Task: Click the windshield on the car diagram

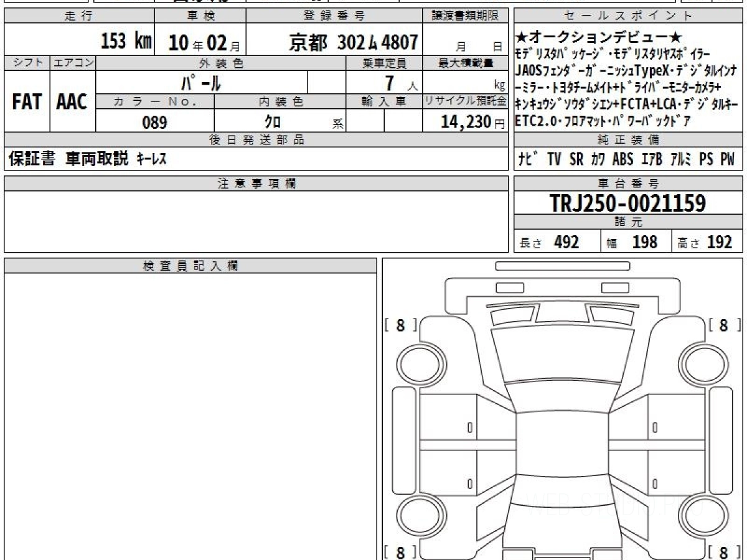Action: (x=562, y=353)
